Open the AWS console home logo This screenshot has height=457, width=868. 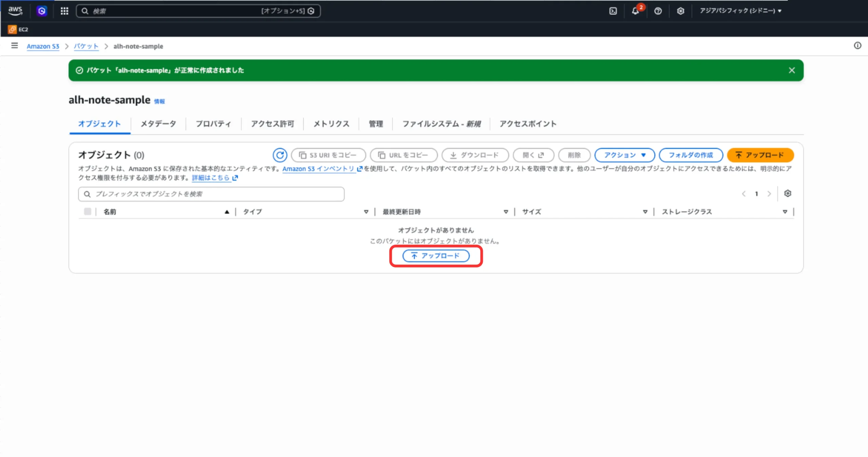[15, 11]
